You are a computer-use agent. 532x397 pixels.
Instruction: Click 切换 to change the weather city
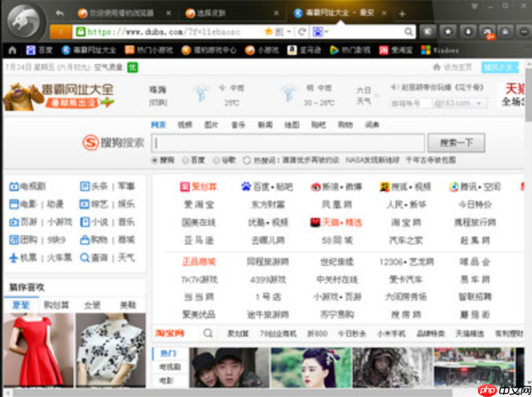158,102
